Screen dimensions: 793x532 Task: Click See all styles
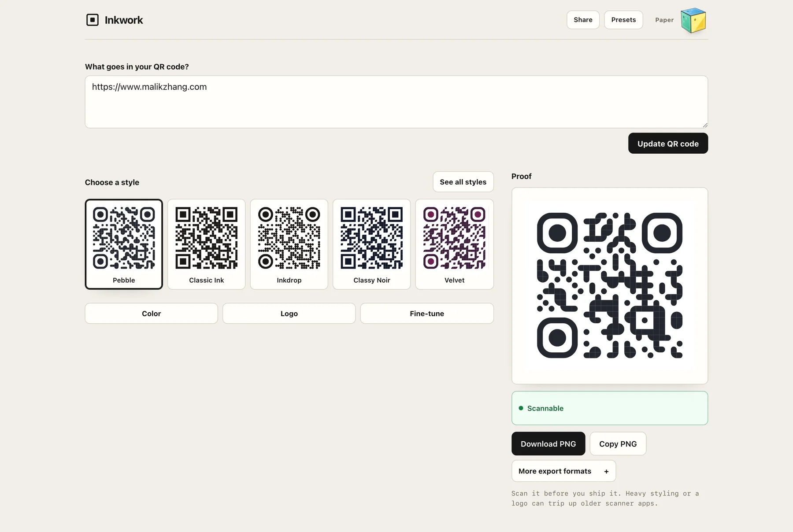point(463,182)
